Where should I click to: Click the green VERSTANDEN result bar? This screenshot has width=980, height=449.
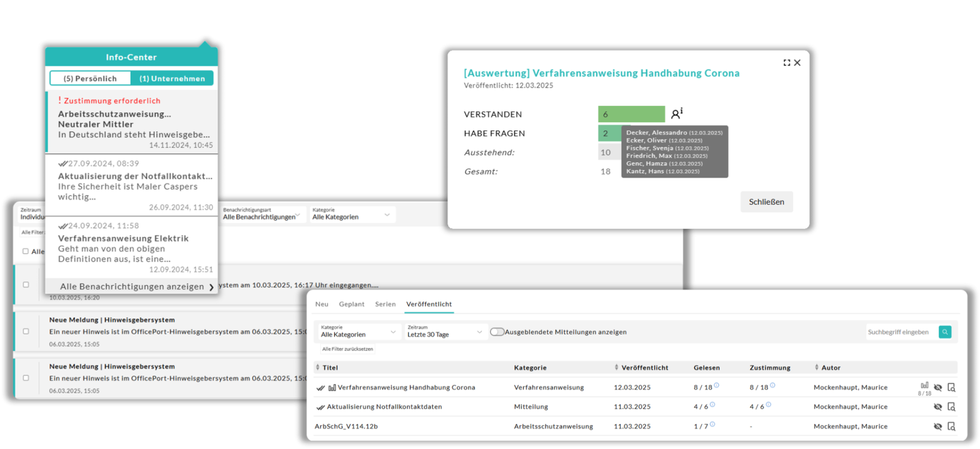click(631, 114)
